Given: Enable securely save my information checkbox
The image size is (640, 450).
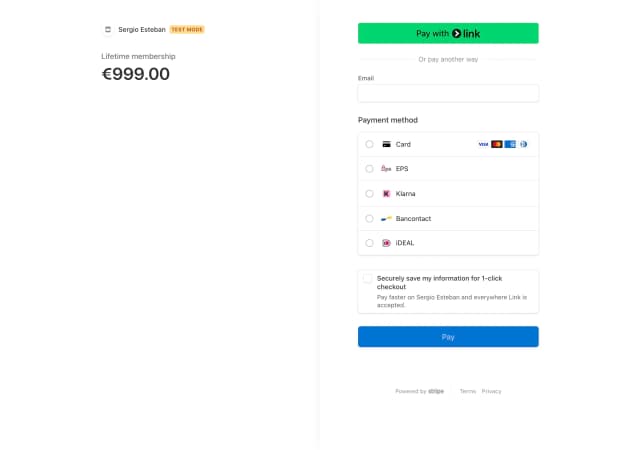Looking at the screenshot, I should point(367,278).
